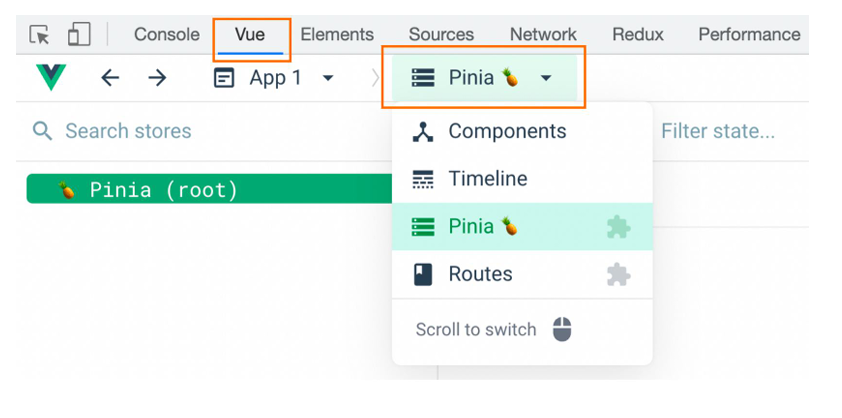Open the App 1 dropdown arrow
Viewport: 842px width, 418px height.
pyautogui.click(x=328, y=78)
